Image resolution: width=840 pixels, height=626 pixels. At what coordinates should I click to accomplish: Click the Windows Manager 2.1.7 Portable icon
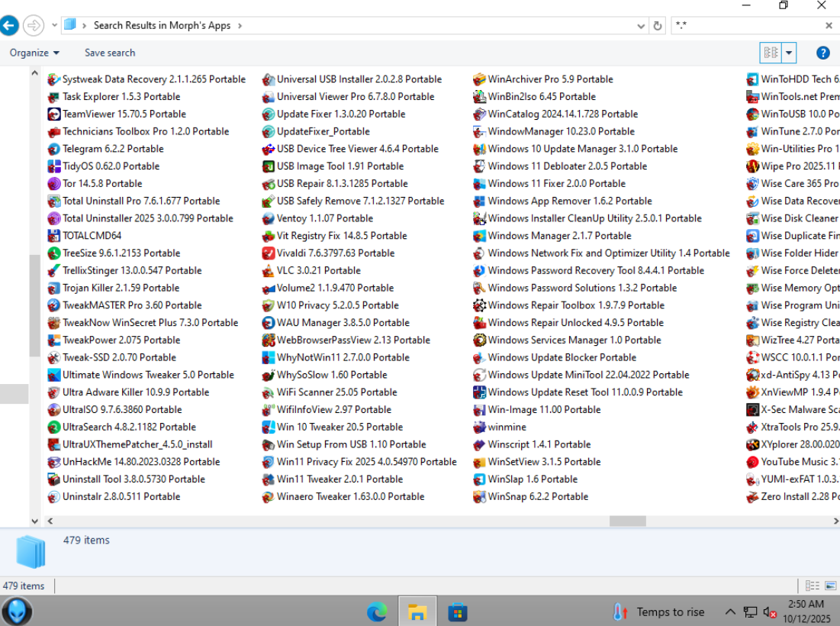point(479,236)
